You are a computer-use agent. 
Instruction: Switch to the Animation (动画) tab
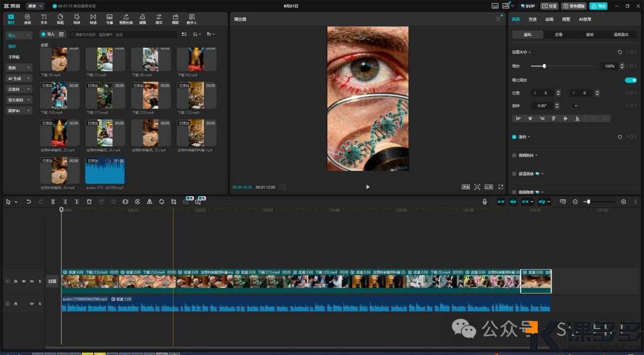549,19
